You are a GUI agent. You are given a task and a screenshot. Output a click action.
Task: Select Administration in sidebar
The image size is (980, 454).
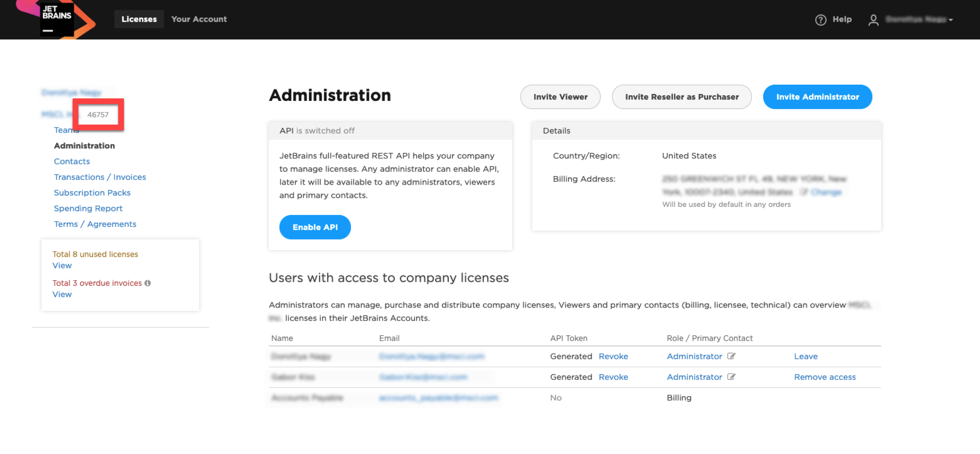(84, 146)
